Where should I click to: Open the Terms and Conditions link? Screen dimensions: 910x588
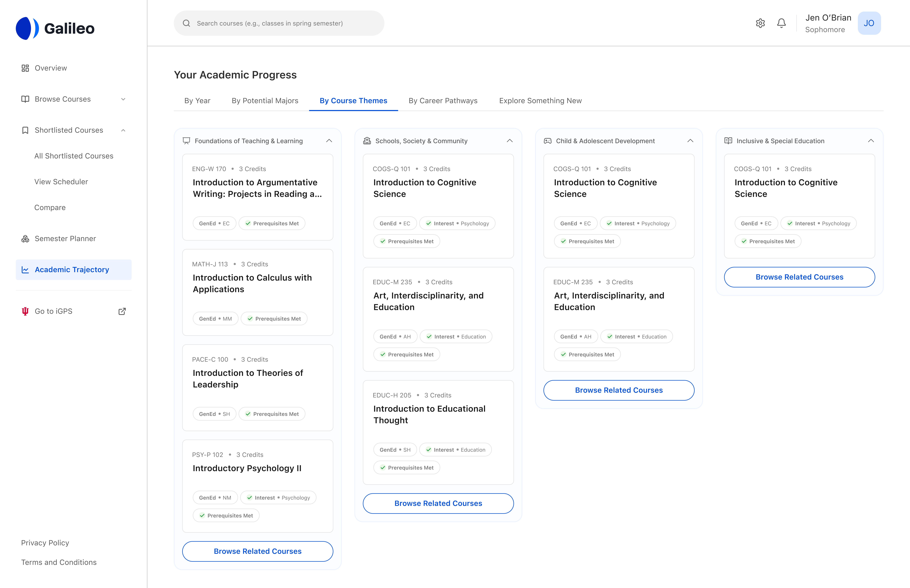coord(59,562)
